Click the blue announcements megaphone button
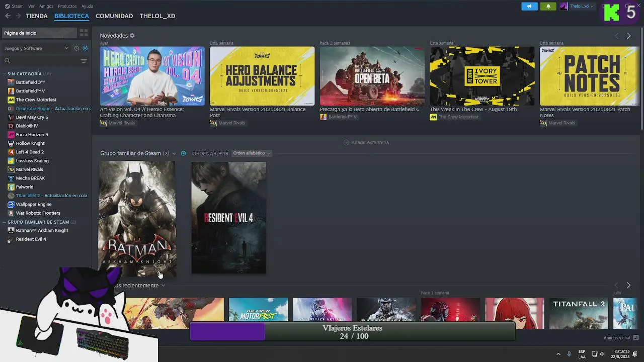 click(529, 6)
